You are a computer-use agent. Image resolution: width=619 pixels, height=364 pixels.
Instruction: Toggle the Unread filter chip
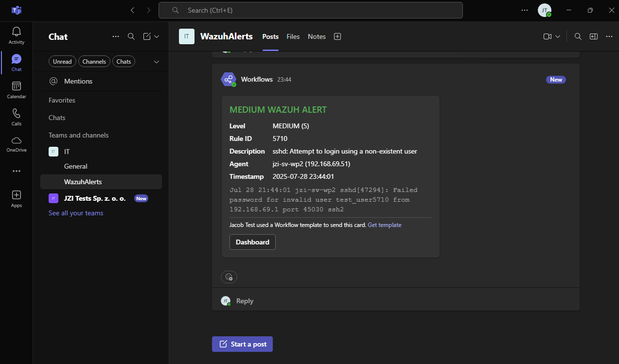pos(62,62)
